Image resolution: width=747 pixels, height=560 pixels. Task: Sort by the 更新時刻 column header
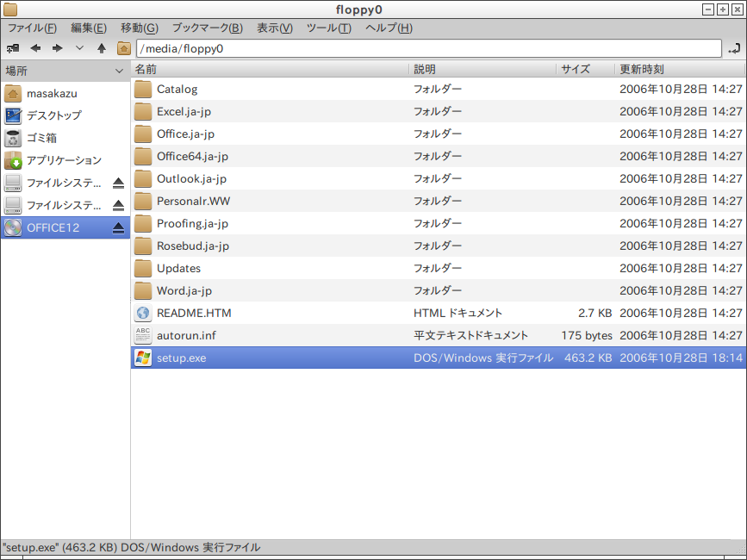pos(680,70)
